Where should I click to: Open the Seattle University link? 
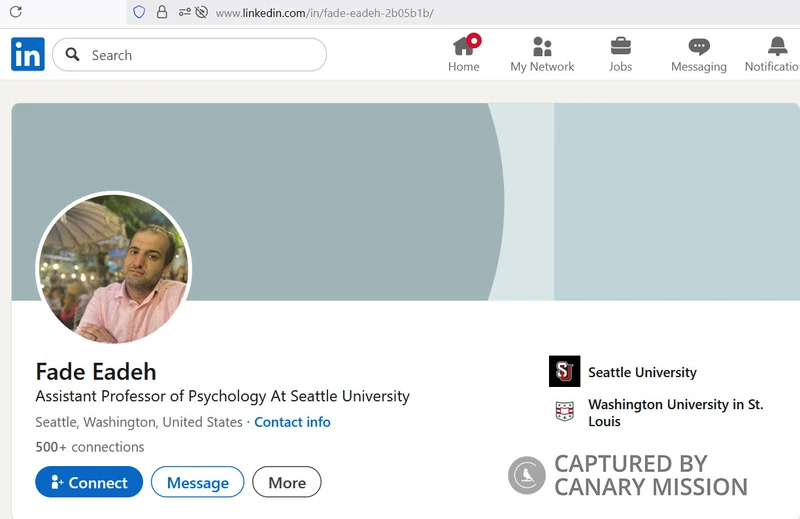(x=642, y=373)
